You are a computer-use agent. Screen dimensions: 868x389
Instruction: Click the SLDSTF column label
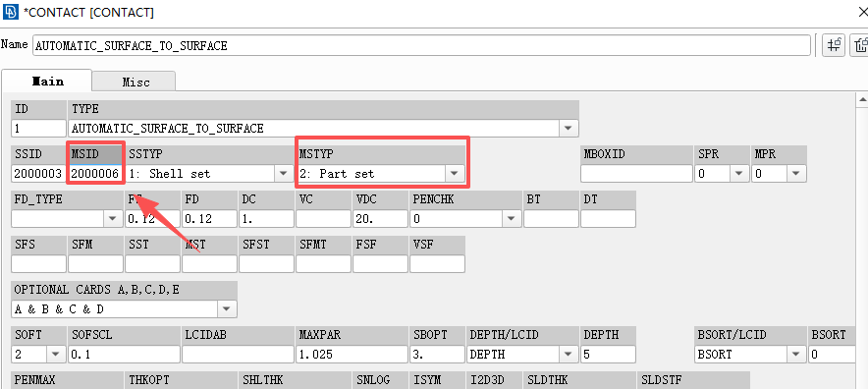click(662, 380)
